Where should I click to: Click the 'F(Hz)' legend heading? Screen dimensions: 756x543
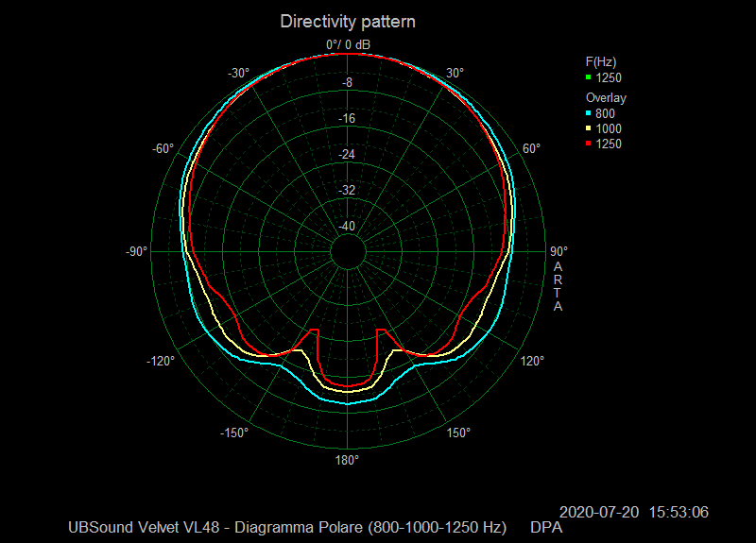pos(601,61)
